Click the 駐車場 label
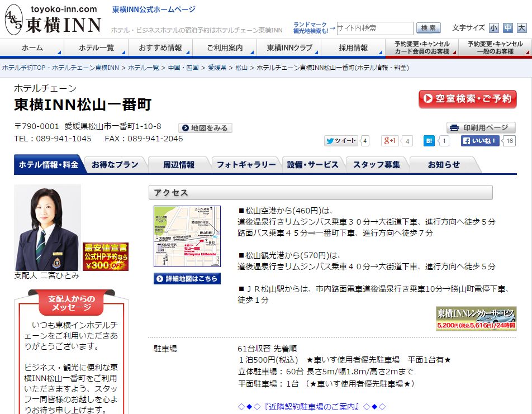532x414 pixels. click(x=165, y=349)
